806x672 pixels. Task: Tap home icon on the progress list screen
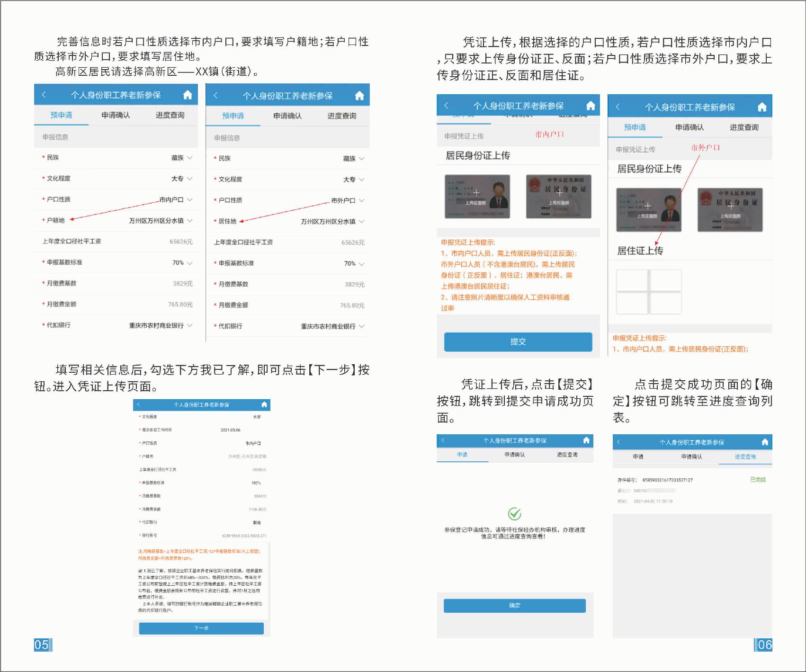coord(765,442)
